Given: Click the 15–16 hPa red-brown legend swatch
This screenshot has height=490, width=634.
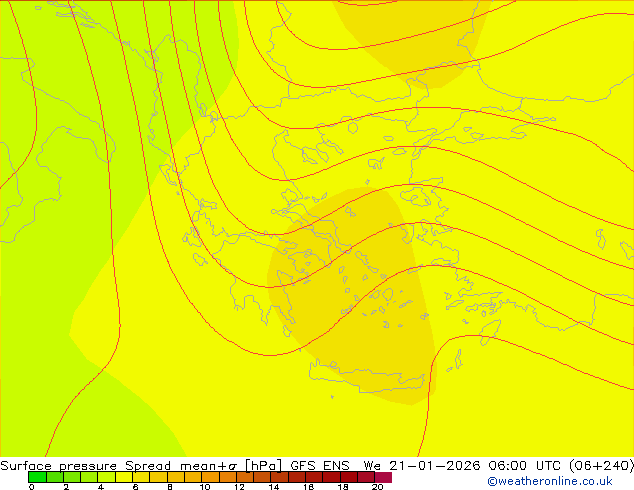Looking at the screenshot, I should point(297,477).
